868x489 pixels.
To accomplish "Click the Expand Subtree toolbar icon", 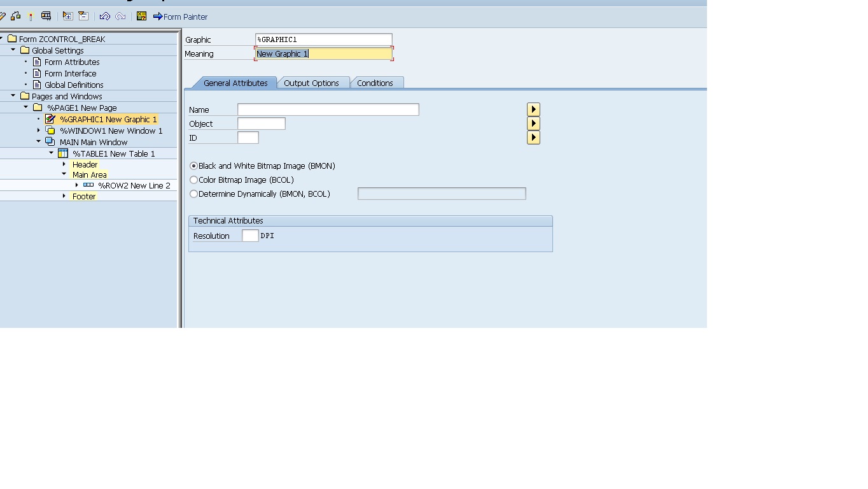I will (x=68, y=17).
